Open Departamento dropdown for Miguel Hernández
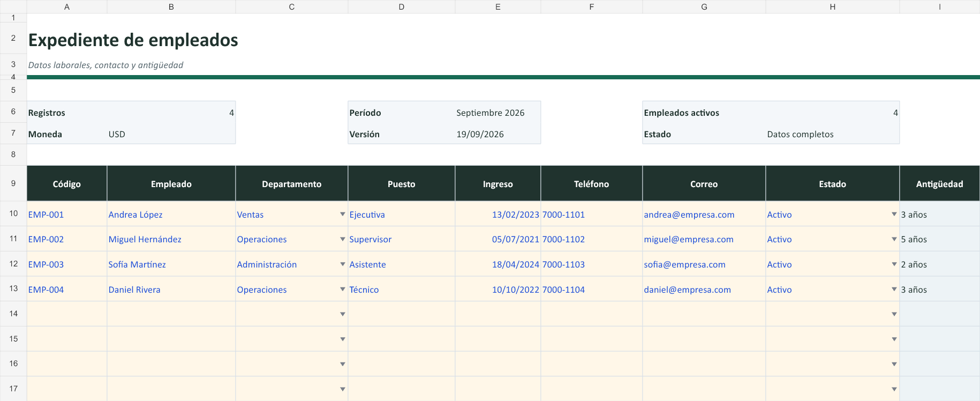Screen dimensions: 980x401 coord(343,239)
